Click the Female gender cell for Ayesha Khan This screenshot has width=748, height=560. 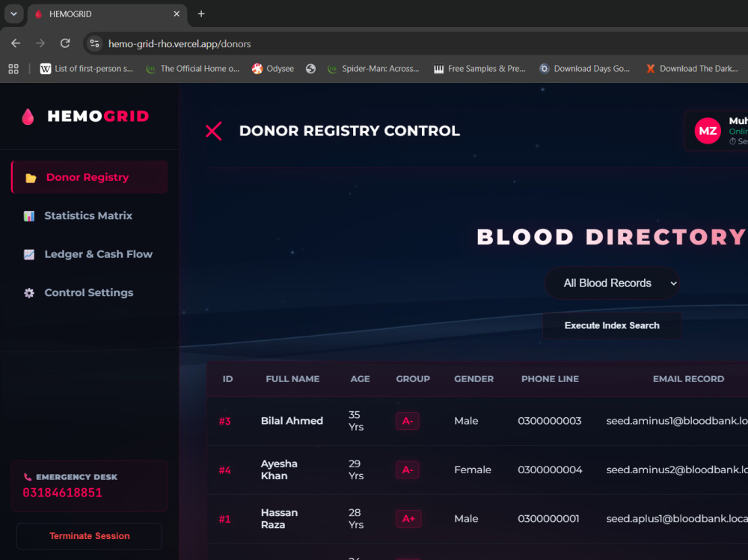pos(473,470)
